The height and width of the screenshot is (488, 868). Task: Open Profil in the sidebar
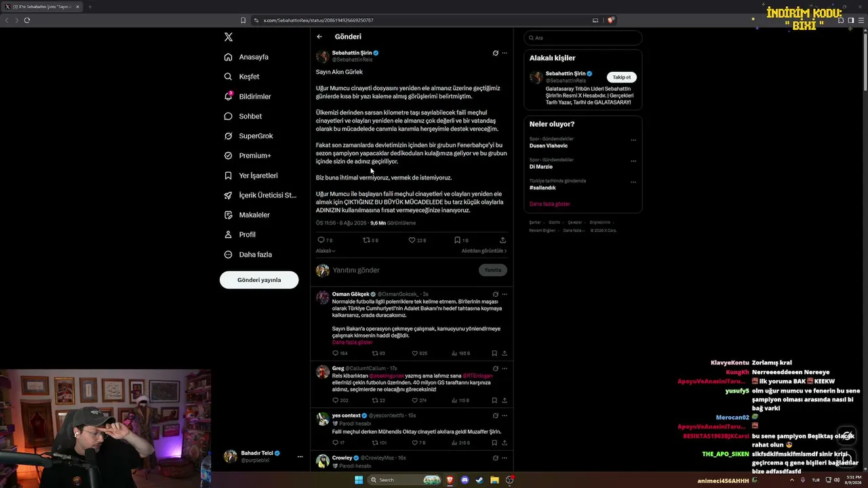pyautogui.click(x=240, y=235)
